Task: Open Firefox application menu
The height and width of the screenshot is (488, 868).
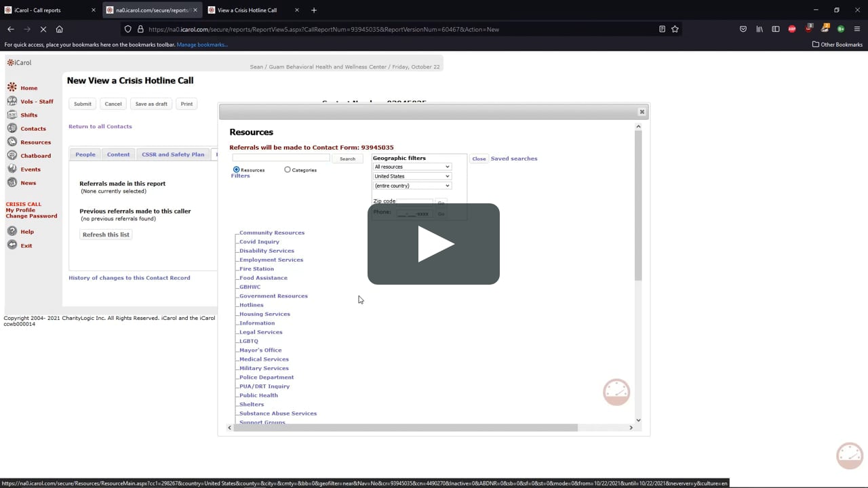Action: coord(857,29)
